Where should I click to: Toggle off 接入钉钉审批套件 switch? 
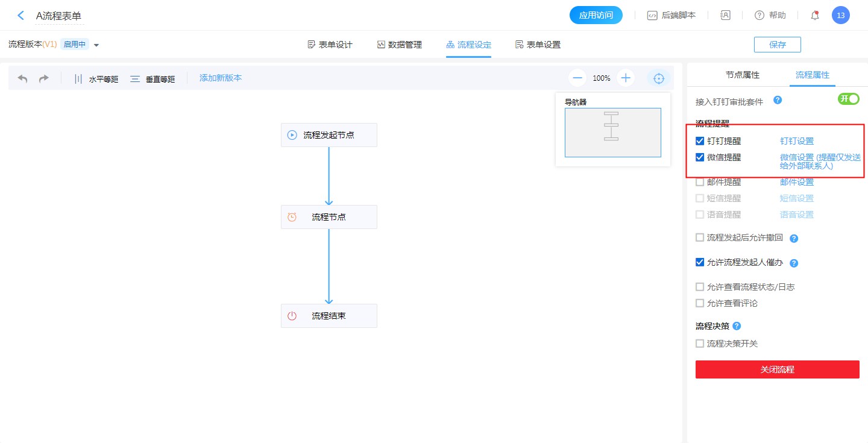(x=848, y=99)
